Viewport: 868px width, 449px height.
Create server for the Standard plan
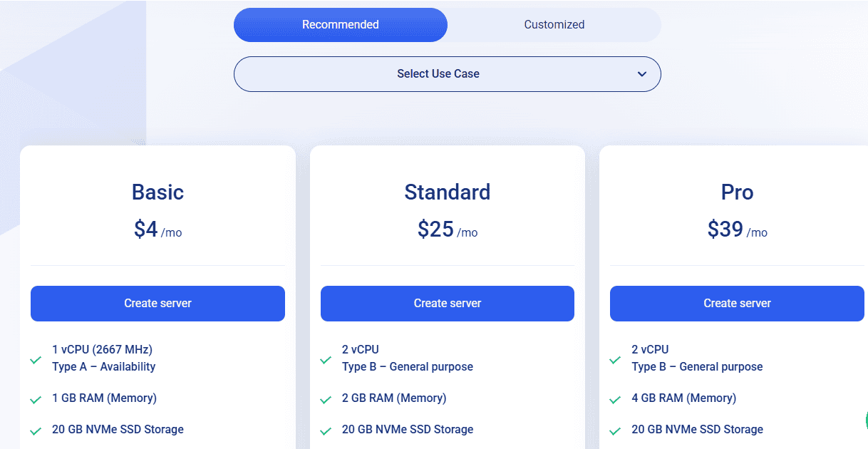point(448,304)
